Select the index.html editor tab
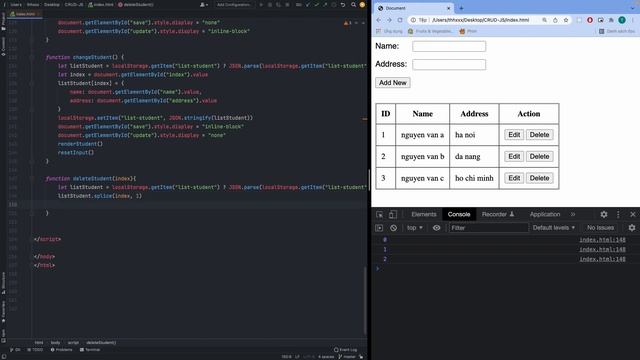Image resolution: width=640 pixels, height=360 pixels. point(25,14)
